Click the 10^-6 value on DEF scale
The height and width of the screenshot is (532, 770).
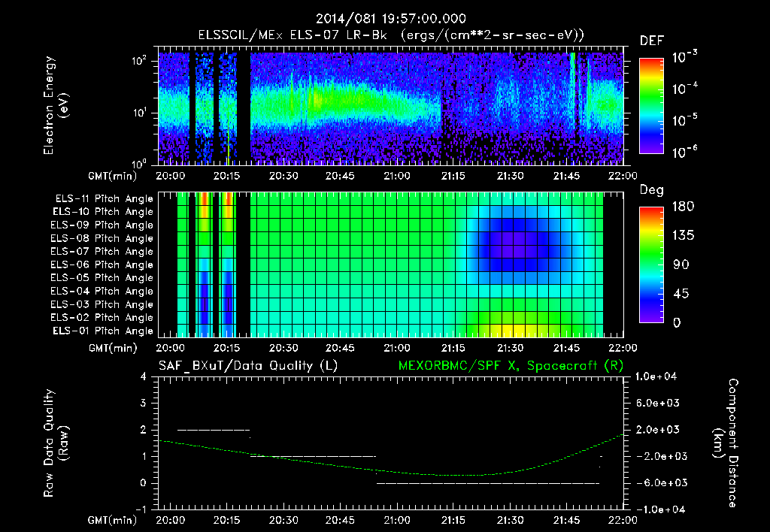[x=684, y=152]
